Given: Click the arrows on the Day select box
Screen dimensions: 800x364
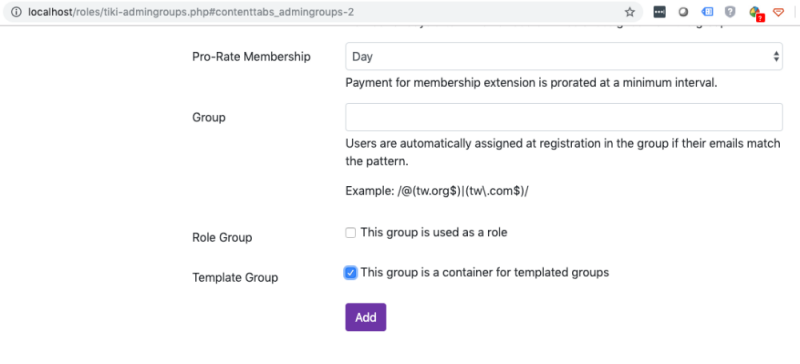Looking at the screenshot, I should [776, 57].
